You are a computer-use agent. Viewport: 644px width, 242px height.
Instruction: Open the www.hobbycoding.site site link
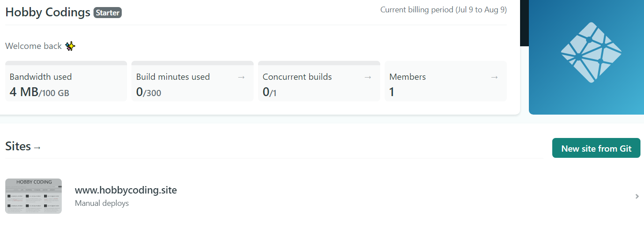126,190
